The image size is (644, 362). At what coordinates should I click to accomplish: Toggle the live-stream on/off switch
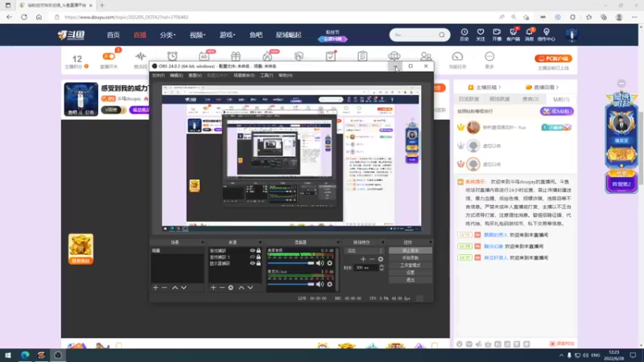[109, 56]
